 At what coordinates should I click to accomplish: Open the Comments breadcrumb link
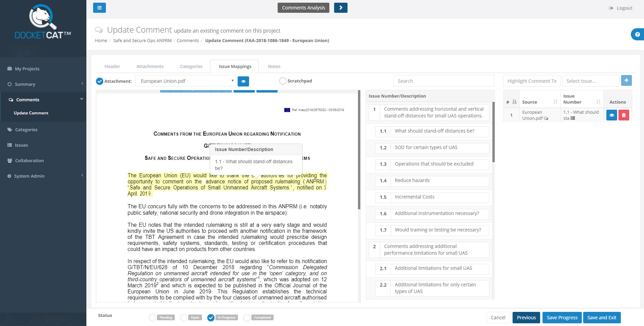point(188,40)
